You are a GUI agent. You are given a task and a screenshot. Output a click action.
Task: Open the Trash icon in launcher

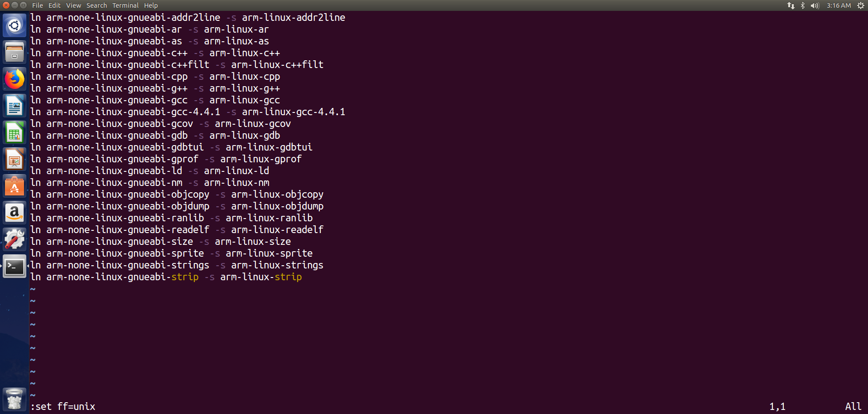(x=14, y=399)
